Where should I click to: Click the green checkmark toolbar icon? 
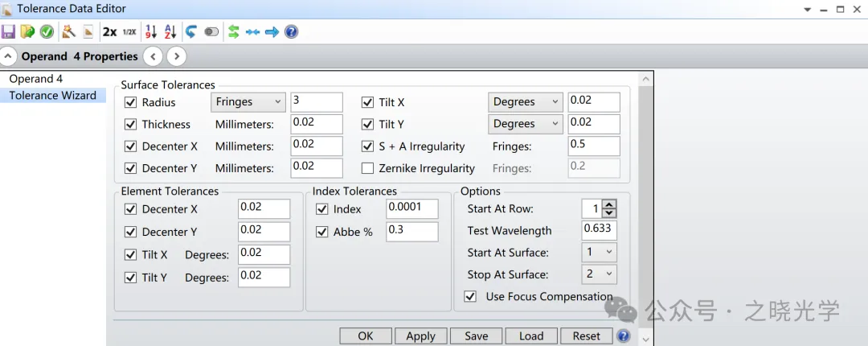(47, 32)
